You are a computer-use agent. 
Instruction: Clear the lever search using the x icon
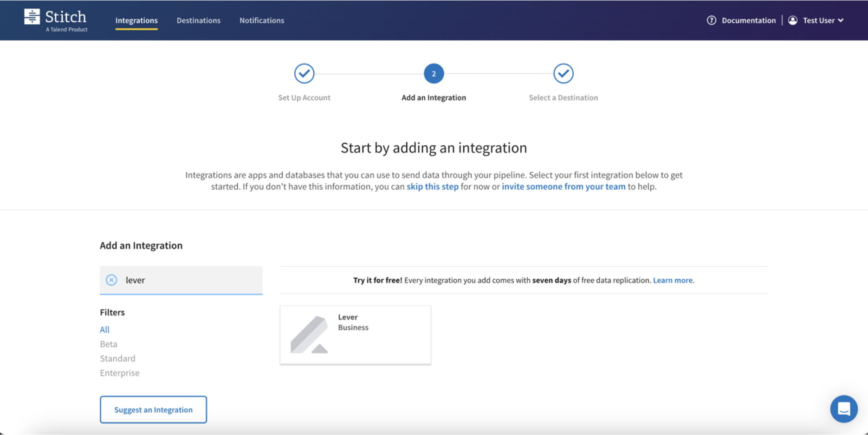point(111,280)
